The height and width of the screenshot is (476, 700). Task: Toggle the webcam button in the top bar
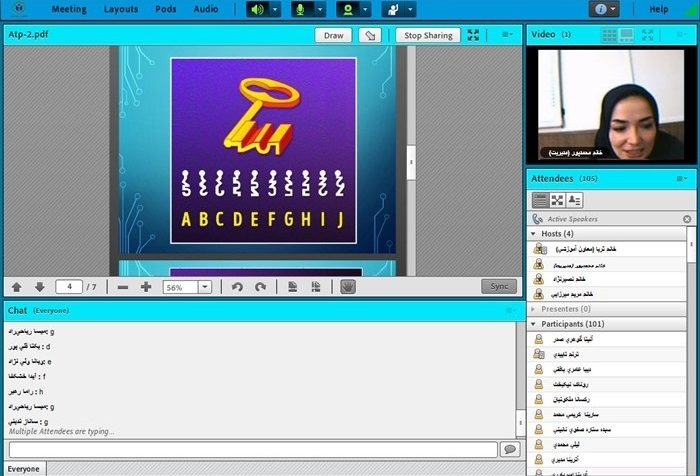pyautogui.click(x=347, y=9)
